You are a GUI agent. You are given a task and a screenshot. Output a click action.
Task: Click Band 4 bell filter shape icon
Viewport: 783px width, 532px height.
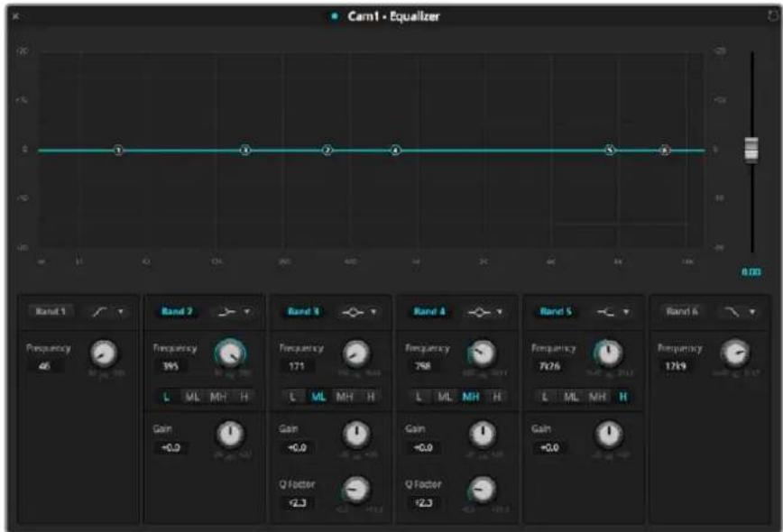[479, 312]
